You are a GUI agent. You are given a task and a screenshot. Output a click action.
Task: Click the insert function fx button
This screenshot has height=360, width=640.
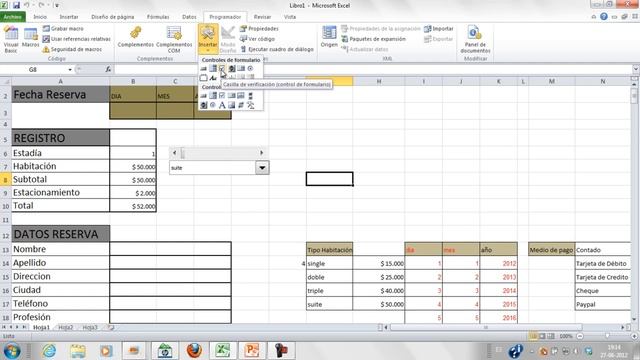click(108, 69)
